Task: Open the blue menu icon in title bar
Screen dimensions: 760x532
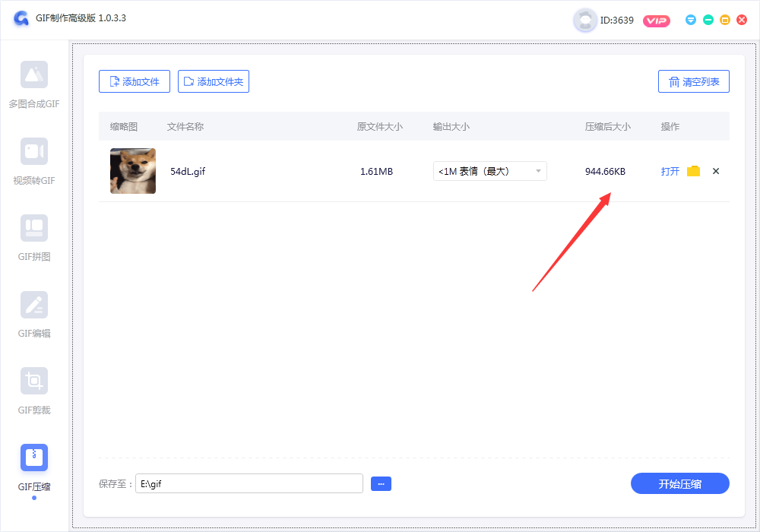Action: [691, 20]
